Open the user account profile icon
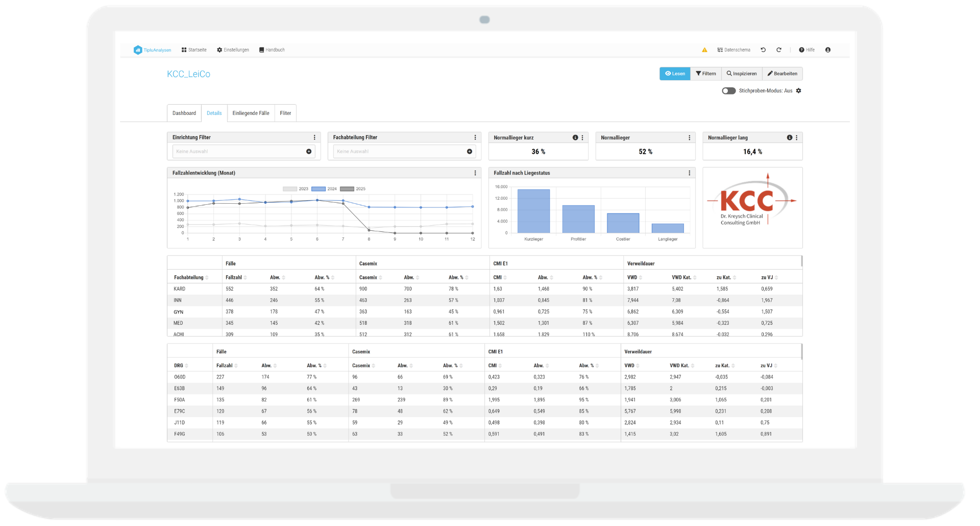This screenshot has width=980, height=526. click(828, 50)
